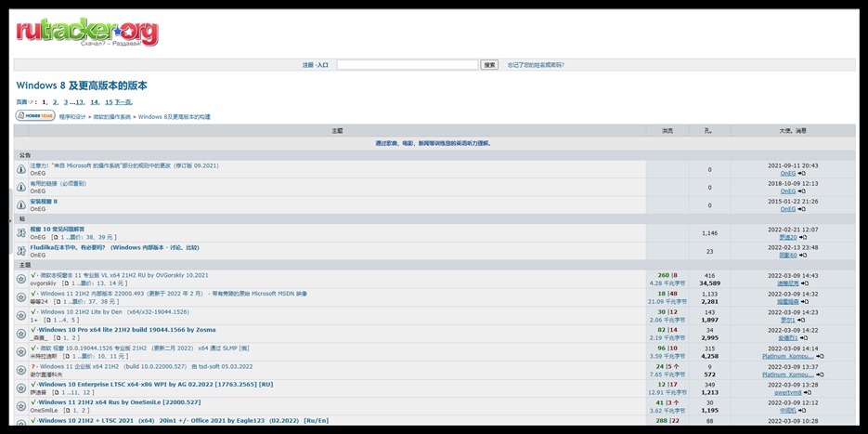Open 'Windows 10 21H2 + LTSC 2021 by Eagle123' topic
This screenshot has height=434, width=868.
[x=183, y=421]
